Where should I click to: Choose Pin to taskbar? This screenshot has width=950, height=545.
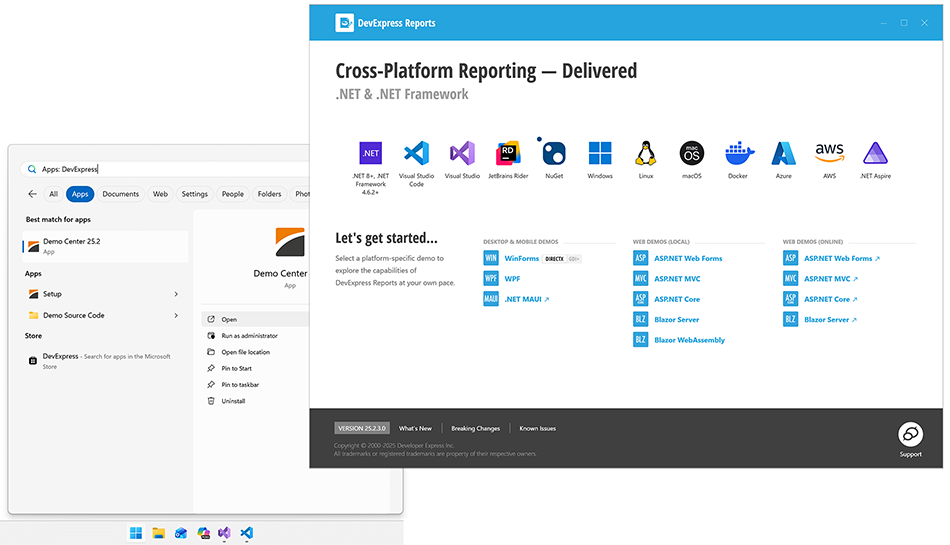pos(240,385)
